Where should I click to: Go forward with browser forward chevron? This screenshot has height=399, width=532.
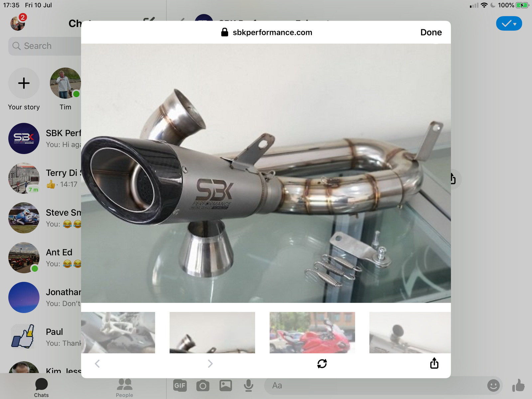coord(210,363)
